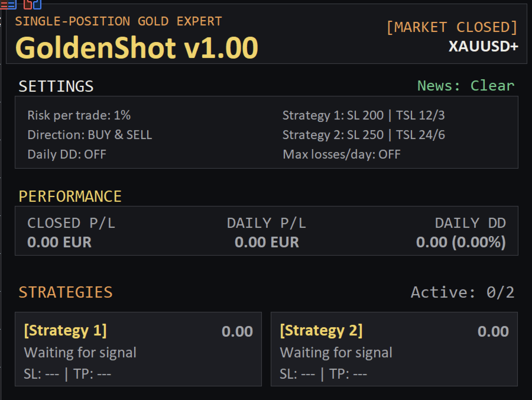Click the XAUUSD+ symbol label
This screenshot has width=532, height=400.
(484, 46)
